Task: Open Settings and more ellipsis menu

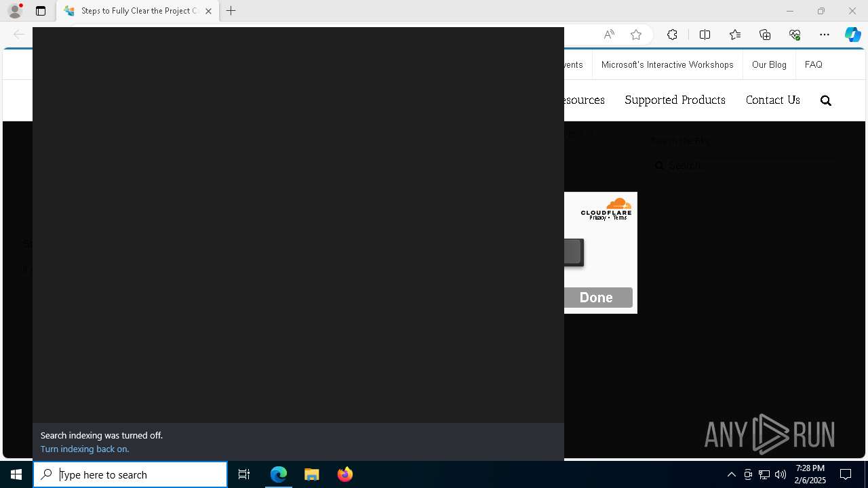Action: [x=825, y=35]
